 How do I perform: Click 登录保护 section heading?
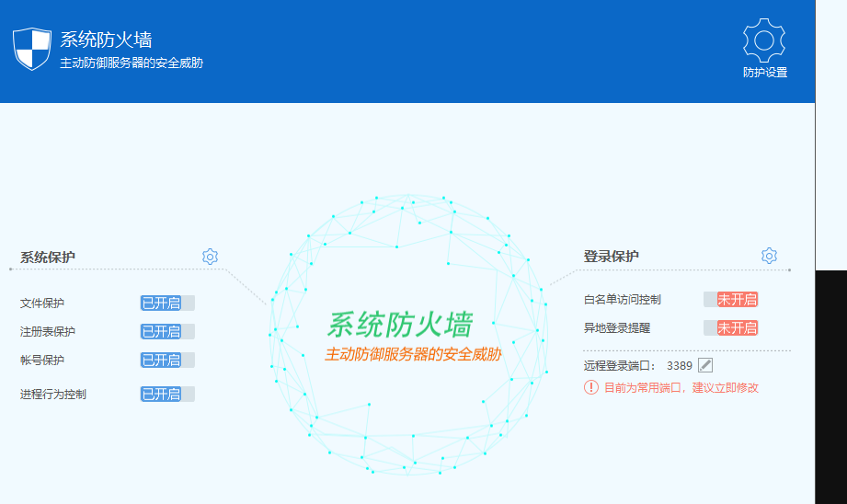[611, 256]
